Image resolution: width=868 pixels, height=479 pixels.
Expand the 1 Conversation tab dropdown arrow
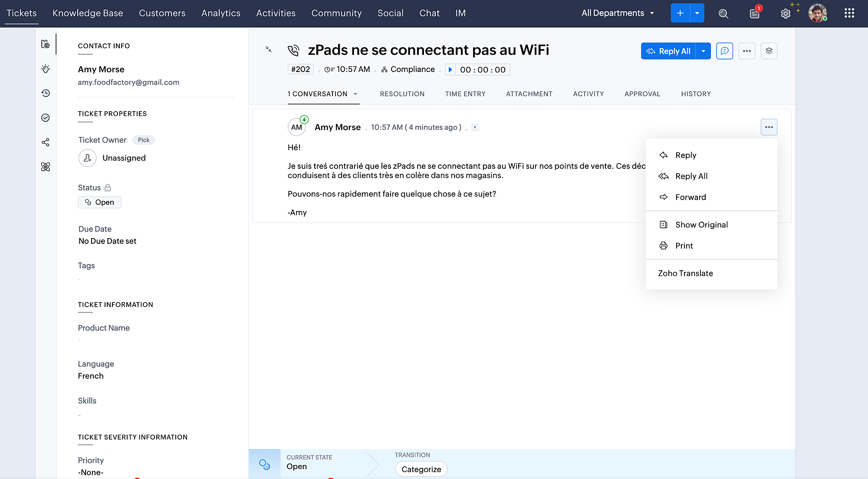[x=355, y=94]
